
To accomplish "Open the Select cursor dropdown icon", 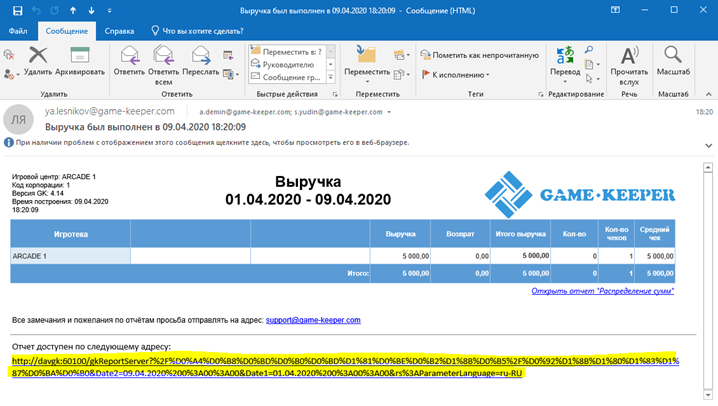I will click(592, 79).
